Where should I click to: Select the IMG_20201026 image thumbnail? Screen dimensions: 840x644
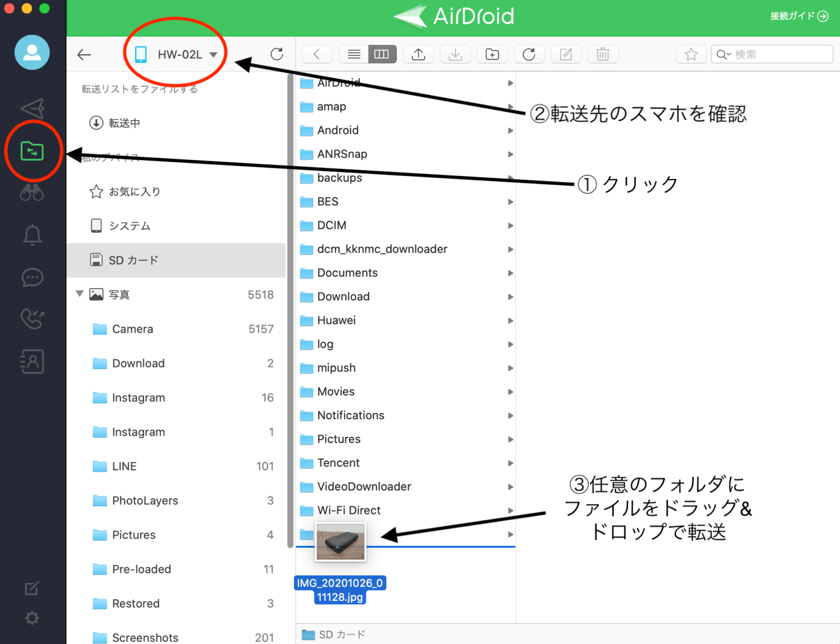340,542
